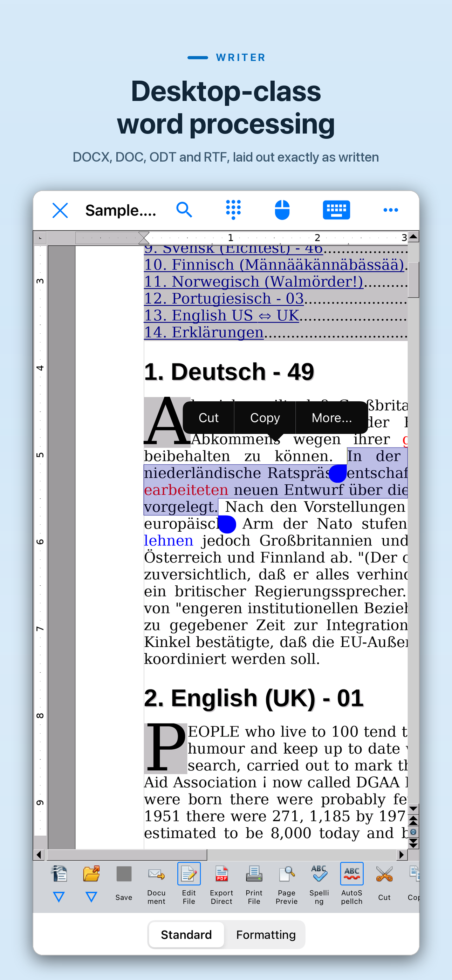Switch to the Standard toolbar tab

point(186,935)
